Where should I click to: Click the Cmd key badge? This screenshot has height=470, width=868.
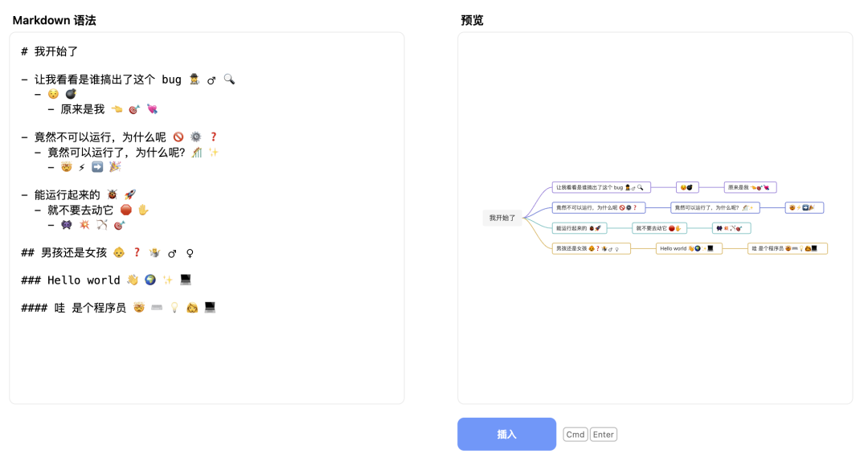point(575,434)
